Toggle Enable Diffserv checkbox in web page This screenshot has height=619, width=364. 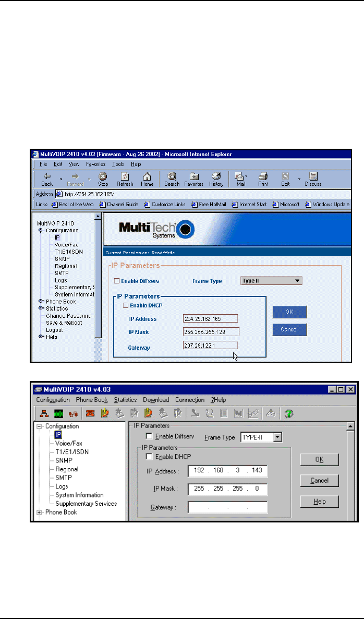pos(116,281)
